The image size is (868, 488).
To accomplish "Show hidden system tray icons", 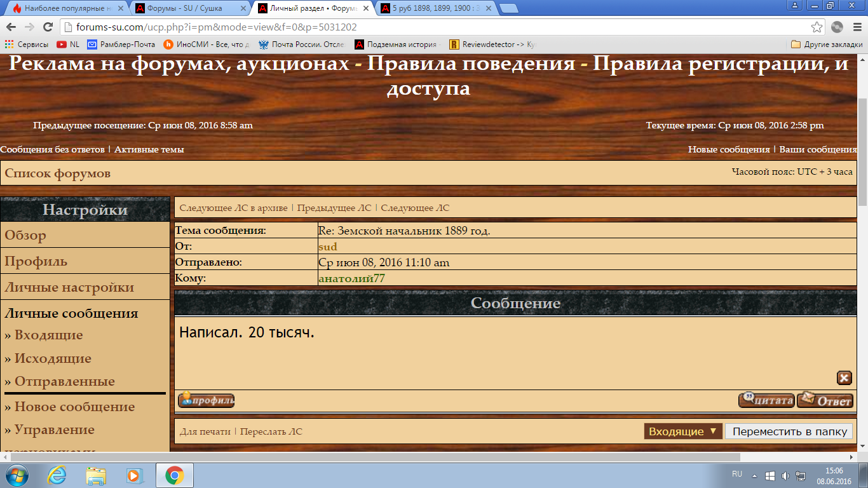I will tap(754, 475).
